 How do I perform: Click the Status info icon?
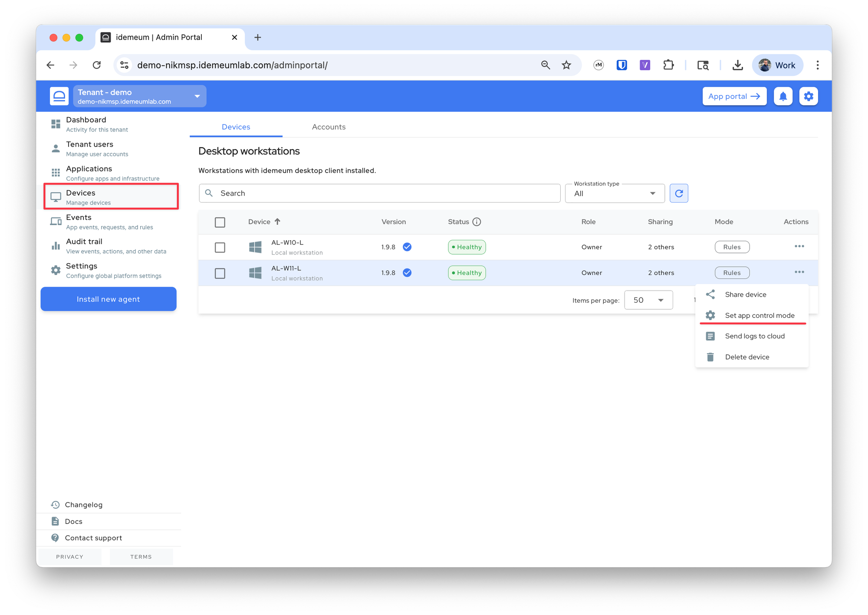477,222
